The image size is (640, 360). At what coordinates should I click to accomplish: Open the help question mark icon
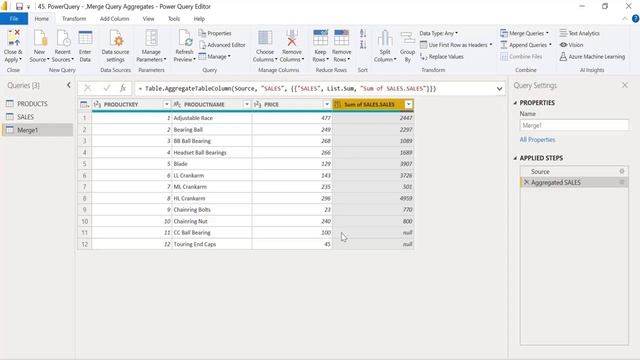(x=635, y=19)
